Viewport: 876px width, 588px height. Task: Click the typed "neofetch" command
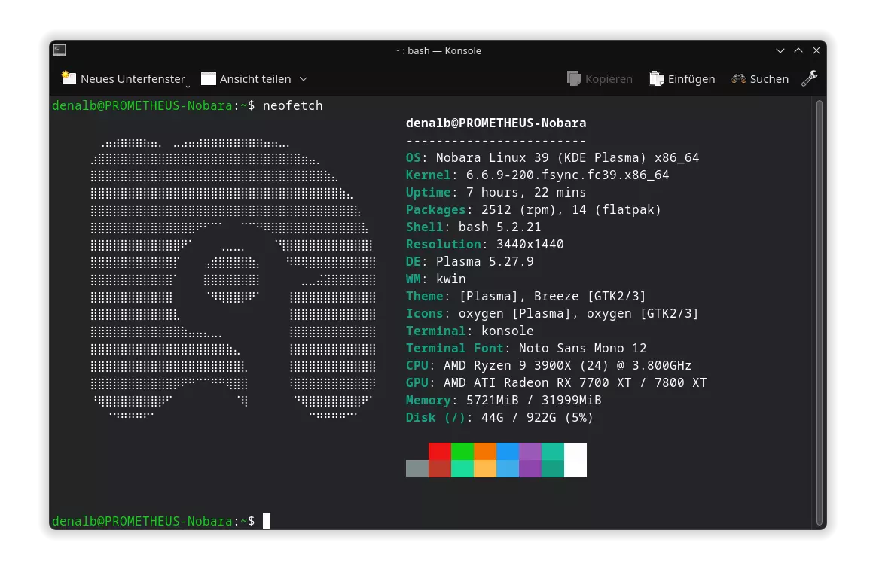(x=293, y=105)
